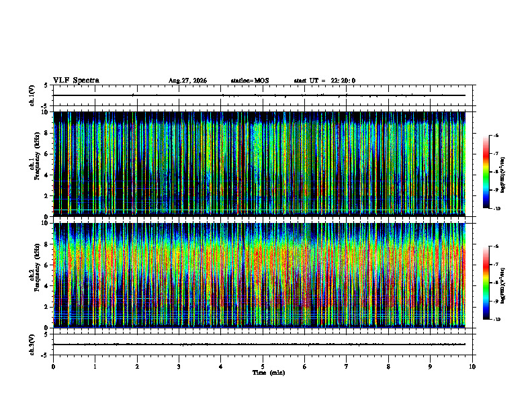The width and height of the screenshot is (532, 411).
Task: Click the "station=MOS" header text
Action: click(x=250, y=81)
